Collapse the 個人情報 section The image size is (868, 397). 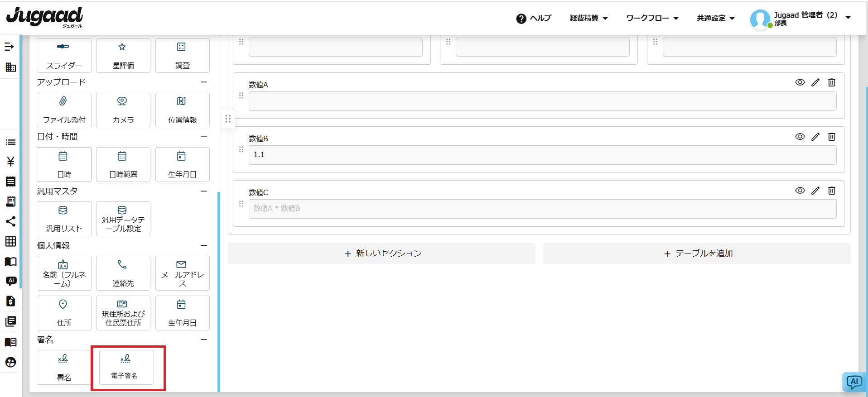tap(204, 245)
